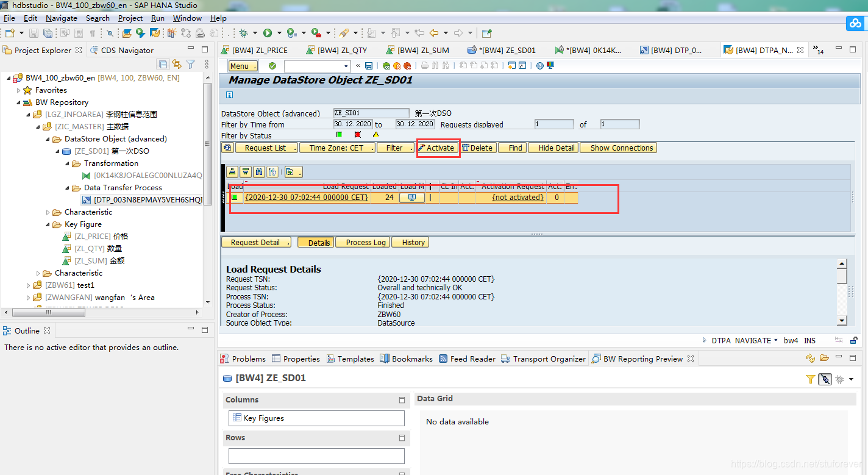Click the Project Explorer filter funnel icon
The image size is (868, 475).
coord(190,64)
